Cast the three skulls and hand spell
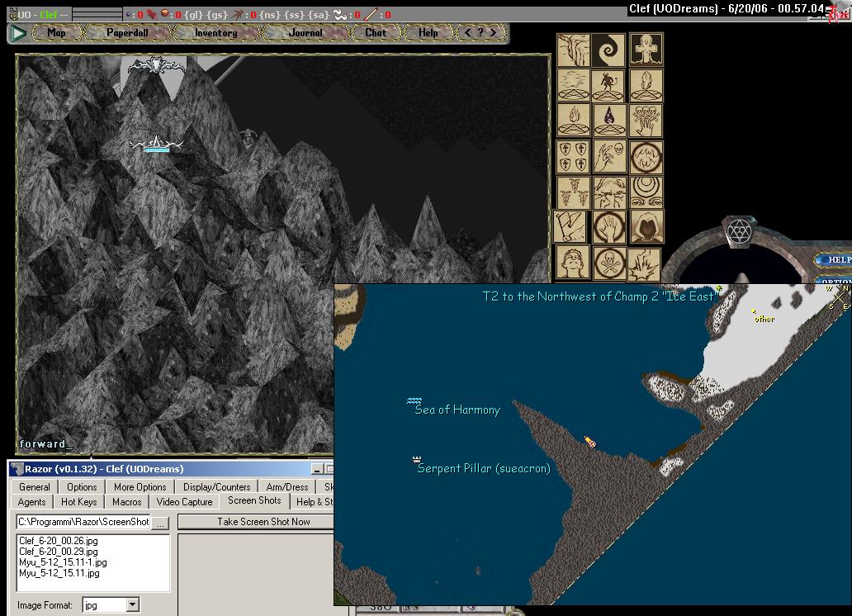The height and width of the screenshot is (616, 852). tap(646, 121)
